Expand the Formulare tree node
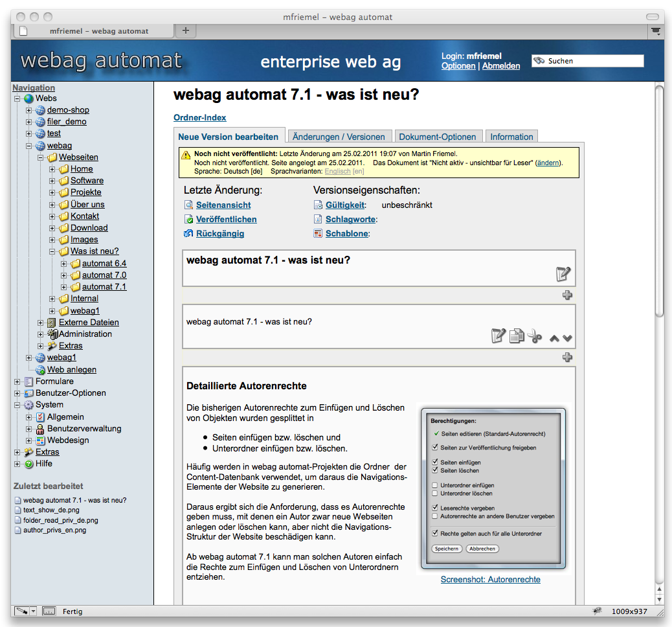 click(17, 382)
